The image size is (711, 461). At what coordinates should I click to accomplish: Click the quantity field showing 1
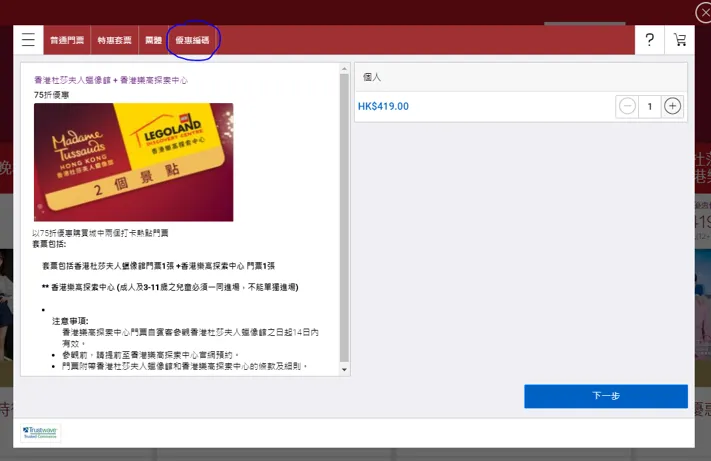650,106
